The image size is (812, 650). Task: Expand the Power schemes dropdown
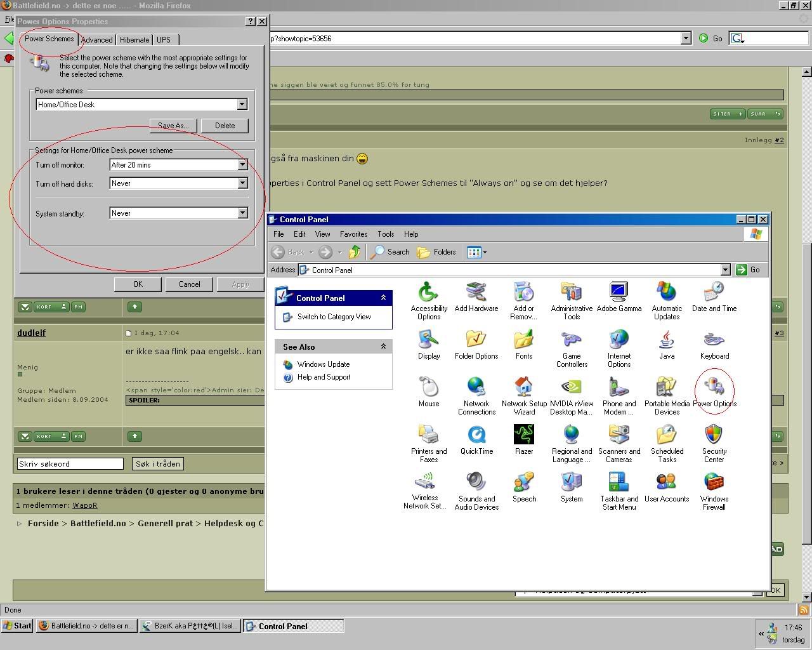[242, 104]
